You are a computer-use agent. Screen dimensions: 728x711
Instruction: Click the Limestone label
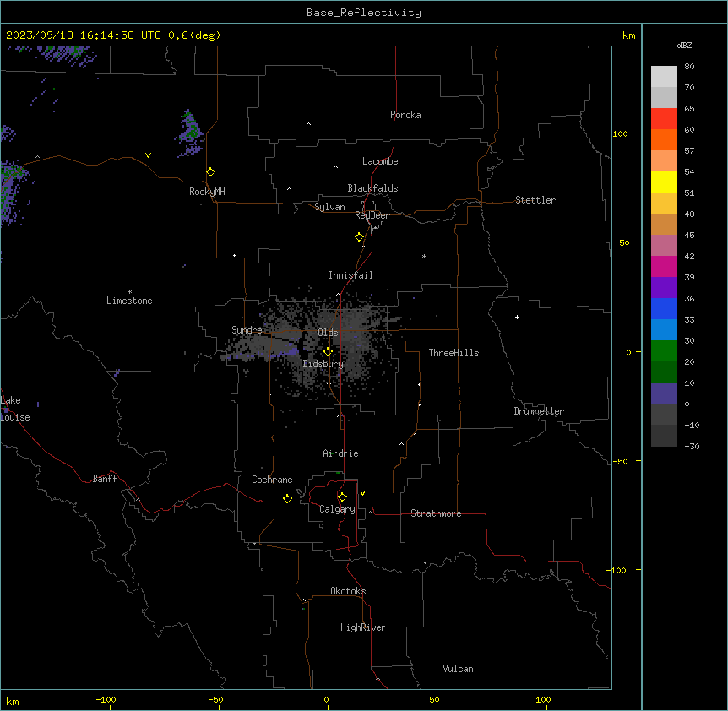[x=129, y=301]
